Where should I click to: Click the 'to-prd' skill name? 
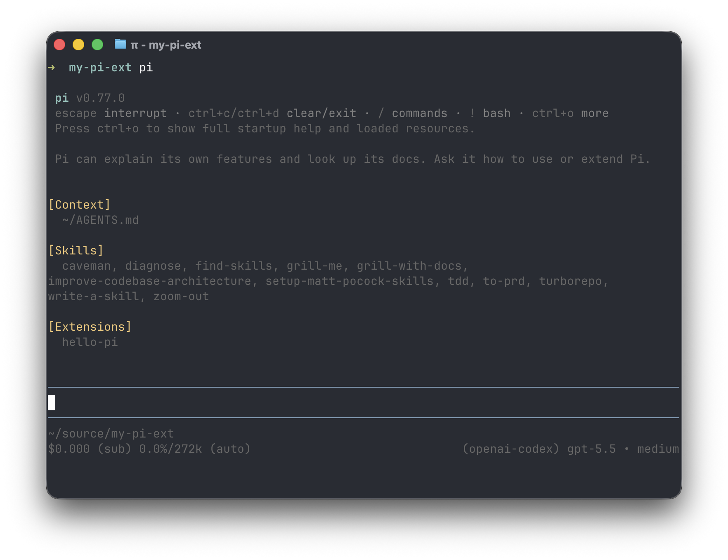point(504,281)
